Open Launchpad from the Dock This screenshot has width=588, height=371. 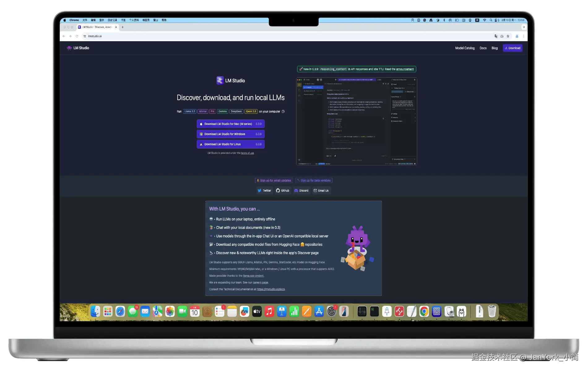tap(108, 311)
